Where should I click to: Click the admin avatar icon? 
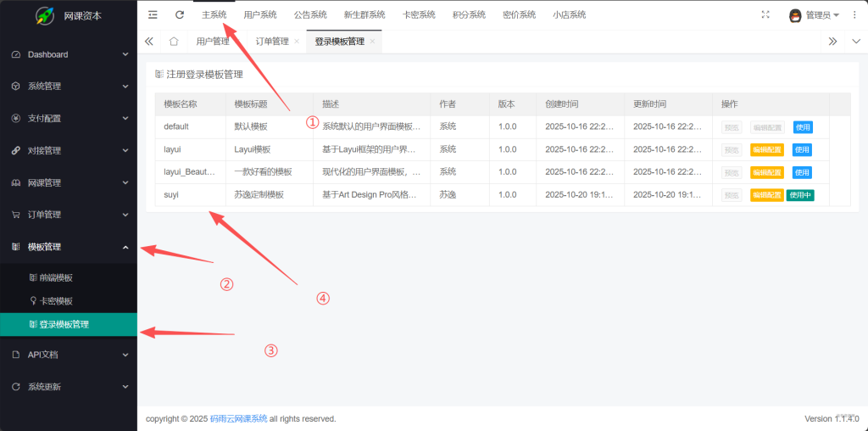tap(795, 15)
